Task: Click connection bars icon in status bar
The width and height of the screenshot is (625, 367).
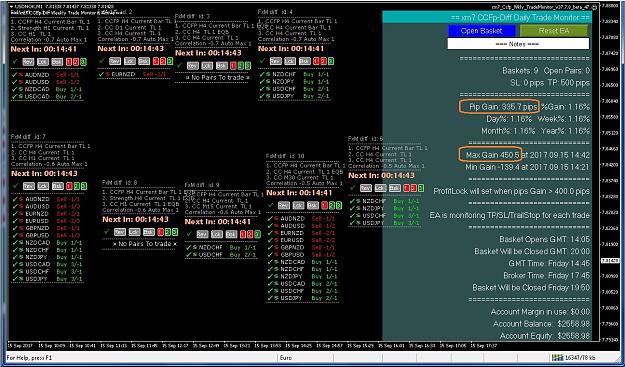Action: tap(557, 358)
